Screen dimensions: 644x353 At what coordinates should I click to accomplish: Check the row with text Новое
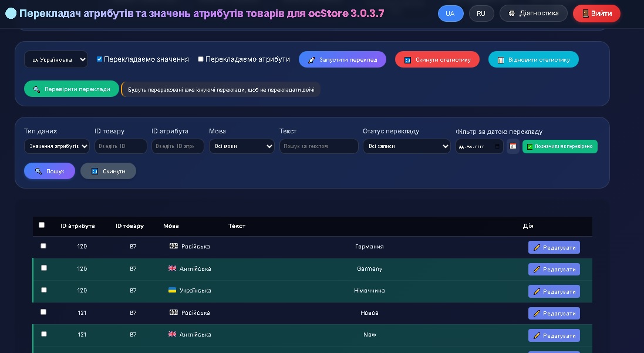coord(43,312)
